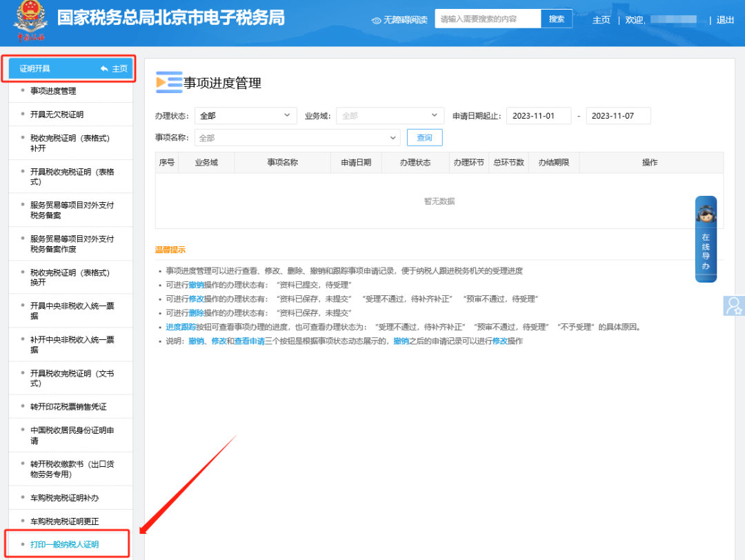The width and height of the screenshot is (745, 560).
Task: Open 车购税完税证明补办 in sidebar
Action: pyautogui.click(x=65, y=498)
